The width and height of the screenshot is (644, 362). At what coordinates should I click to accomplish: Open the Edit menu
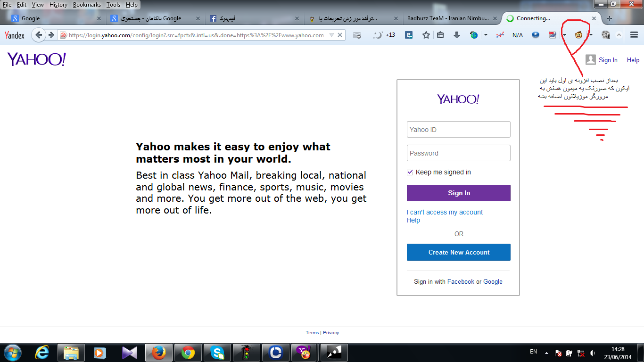tap(21, 5)
